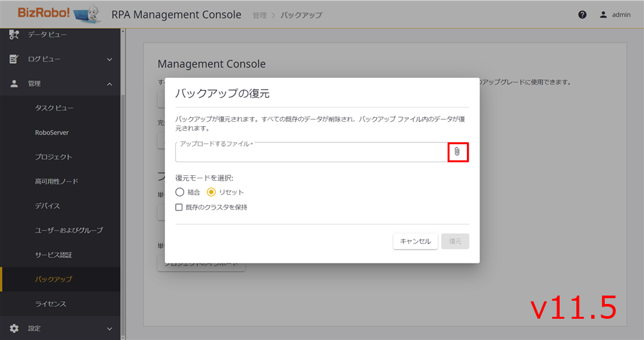Viewport: 644px width, 340px height.
Task: Click the 復元モードを選択 label
Action: (204, 178)
